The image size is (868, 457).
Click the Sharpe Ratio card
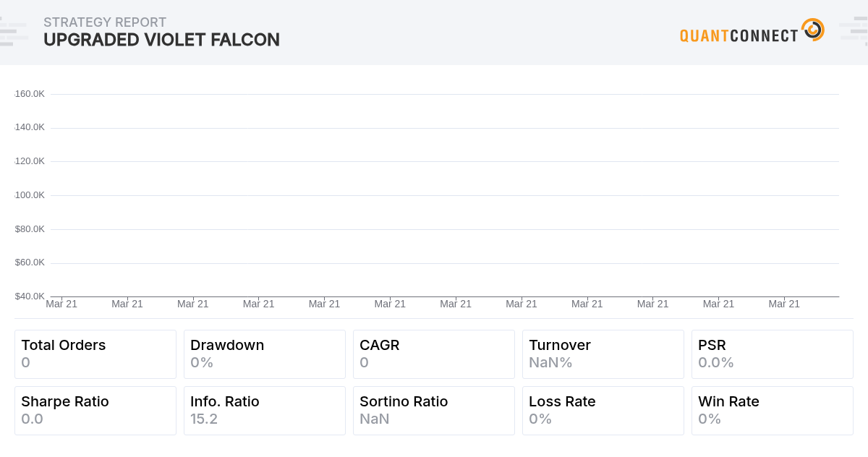[x=95, y=410]
